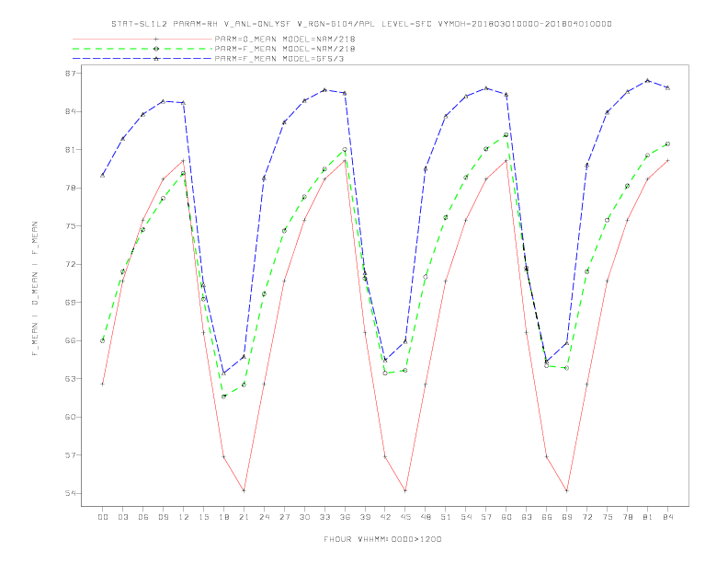Click x-axis tick label 33

(x=324, y=517)
